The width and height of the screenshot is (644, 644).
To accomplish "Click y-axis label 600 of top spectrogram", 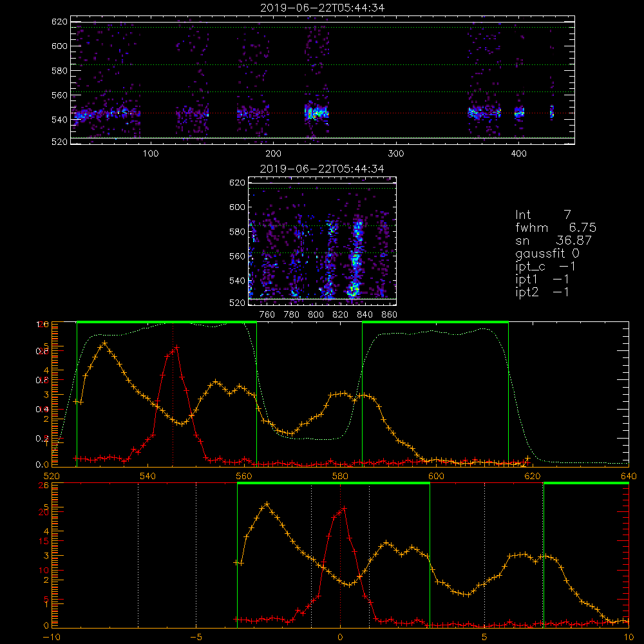I will [59, 46].
